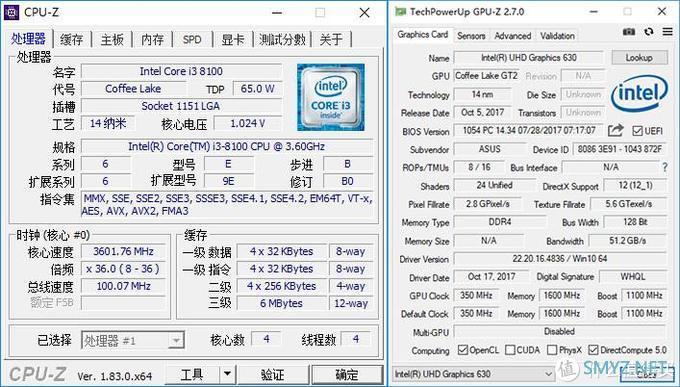The width and height of the screenshot is (680, 387).
Task: Switch to the 内存 tab
Action: coord(152,39)
